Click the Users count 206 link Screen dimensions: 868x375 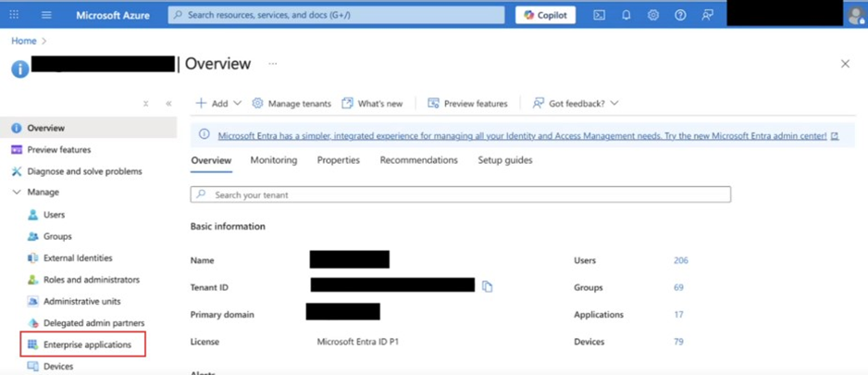[680, 261]
